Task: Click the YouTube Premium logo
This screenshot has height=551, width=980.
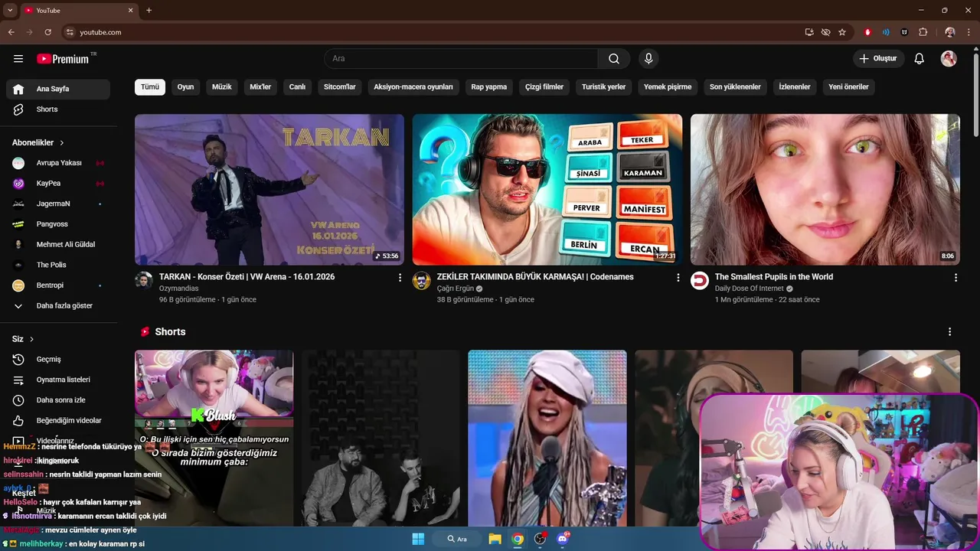Action: [63, 59]
